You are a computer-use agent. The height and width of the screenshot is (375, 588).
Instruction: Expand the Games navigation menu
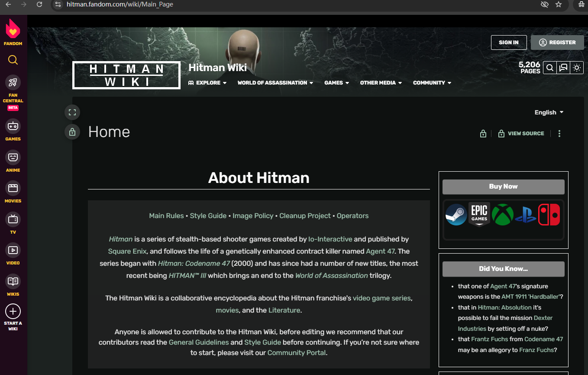[336, 83]
